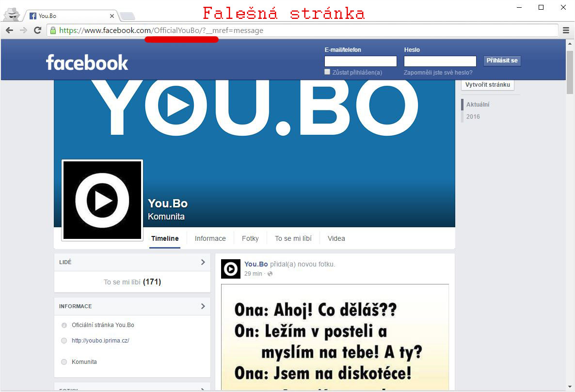Click the globe icon beside youbo.iprima.cz link
The image size is (575, 392).
(x=64, y=341)
